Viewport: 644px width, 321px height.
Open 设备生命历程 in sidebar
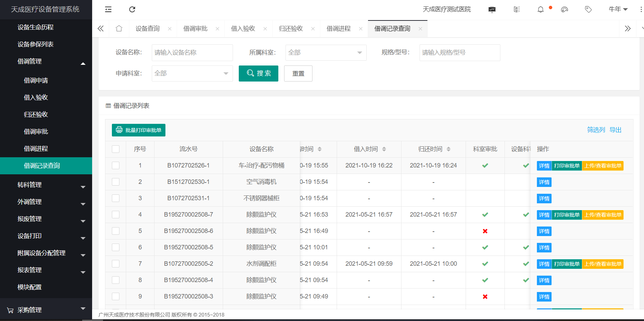(x=46, y=27)
